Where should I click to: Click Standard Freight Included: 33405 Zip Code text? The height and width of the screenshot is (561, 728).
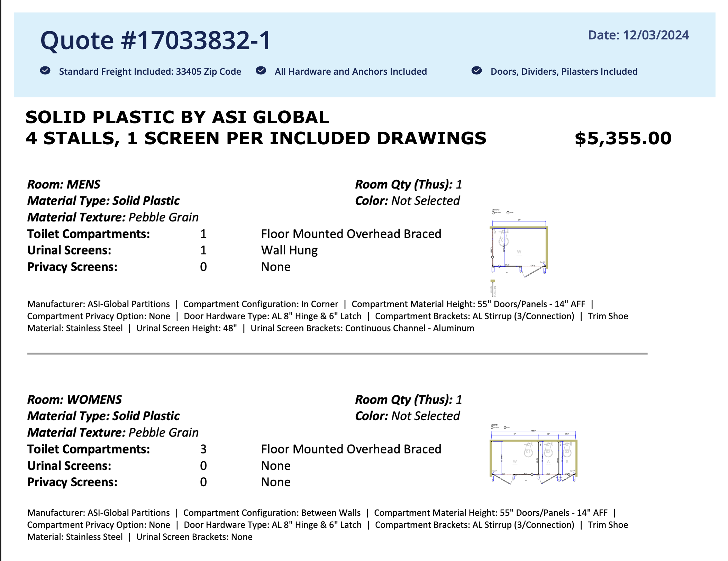tap(150, 72)
